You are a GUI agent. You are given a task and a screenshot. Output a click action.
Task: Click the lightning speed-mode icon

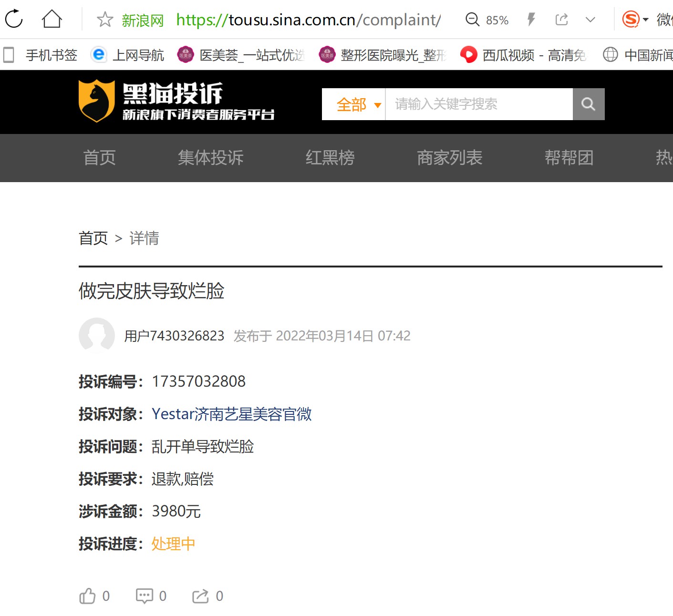[x=531, y=20]
